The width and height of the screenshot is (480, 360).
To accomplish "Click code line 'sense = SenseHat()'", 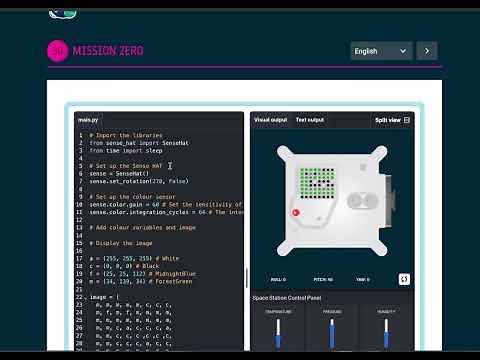I will pyautogui.click(x=119, y=174).
